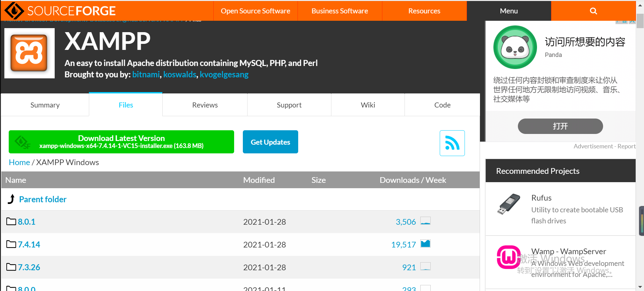
Task: Click the 8.0.1 folder icon
Action: [11, 221]
